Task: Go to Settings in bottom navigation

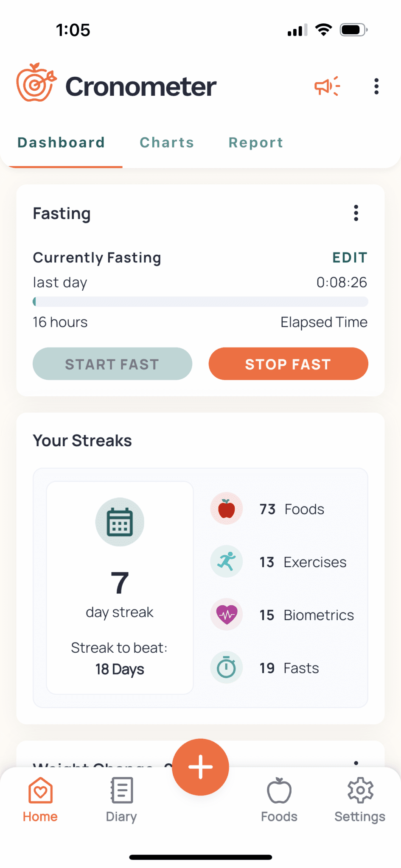Action: [x=360, y=799]
